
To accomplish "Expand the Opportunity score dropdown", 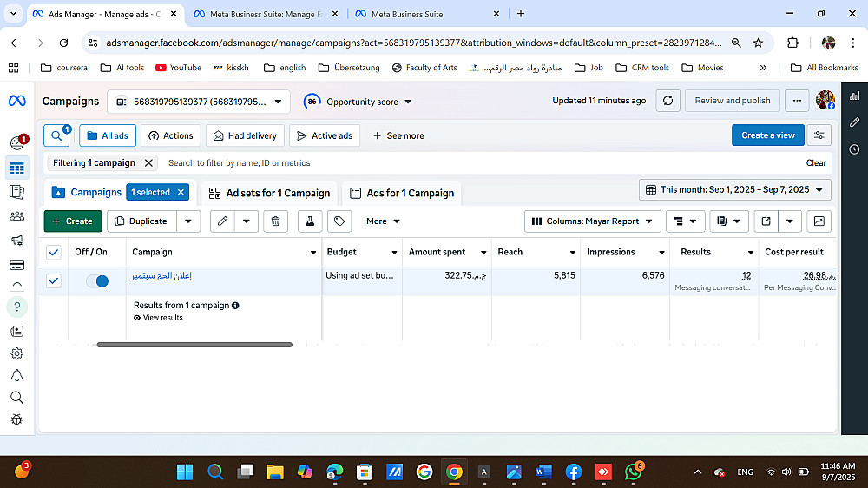I will tap(358, 102).
